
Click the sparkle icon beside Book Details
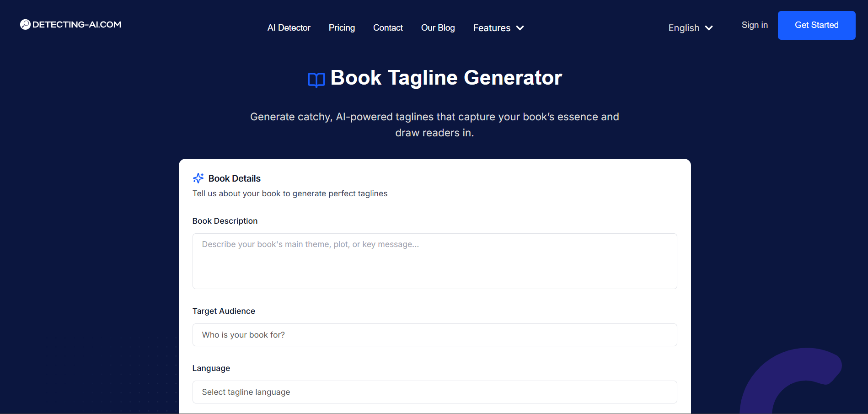198,178
